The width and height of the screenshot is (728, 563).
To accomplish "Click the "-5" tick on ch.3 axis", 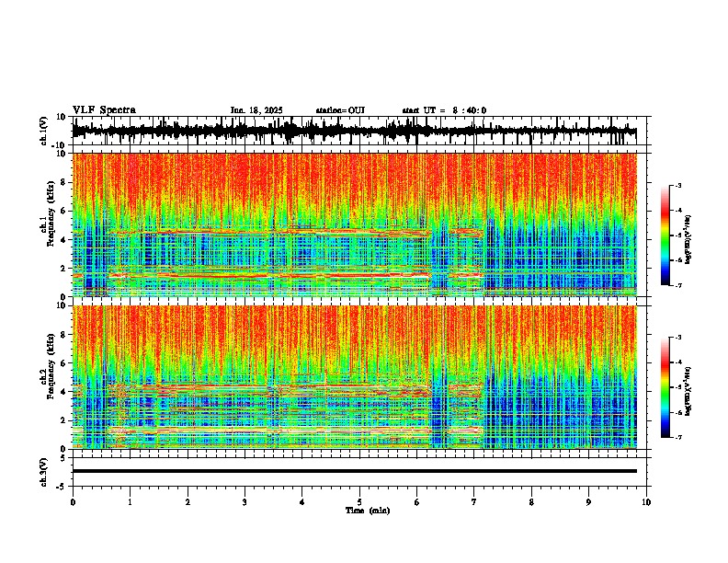I will tap(63, 487).
